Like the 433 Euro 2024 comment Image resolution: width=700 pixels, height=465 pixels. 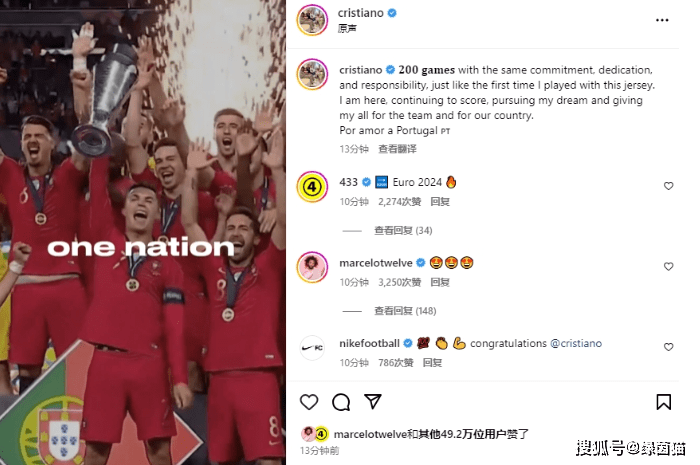[668, 186]
